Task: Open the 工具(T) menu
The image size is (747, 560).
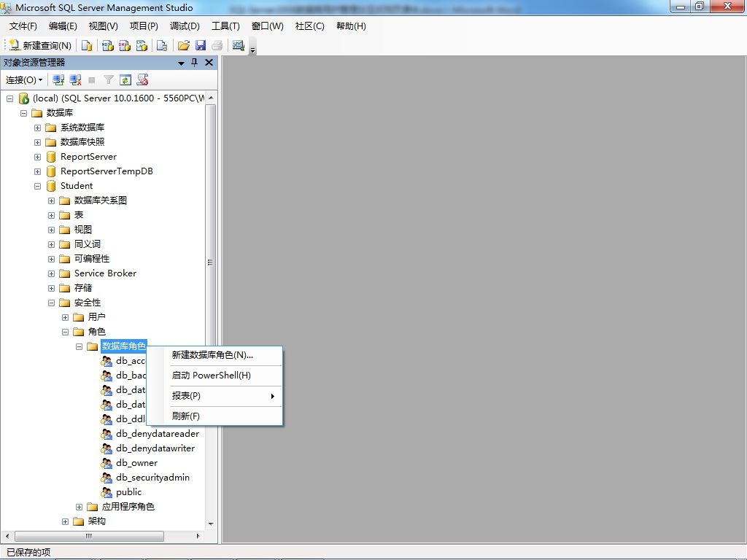Action: (x=226, y=26)
